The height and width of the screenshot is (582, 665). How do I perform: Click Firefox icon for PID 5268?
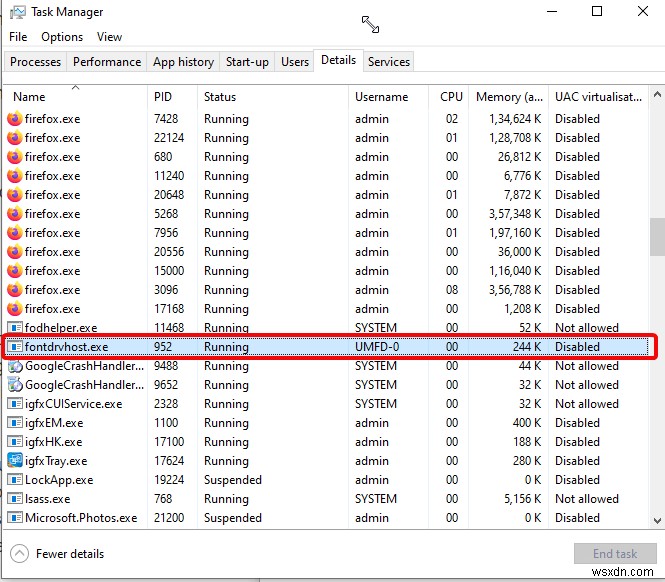[15, 214]
